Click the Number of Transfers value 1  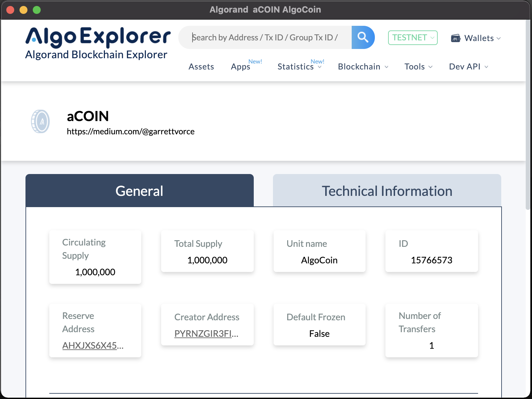431,345
